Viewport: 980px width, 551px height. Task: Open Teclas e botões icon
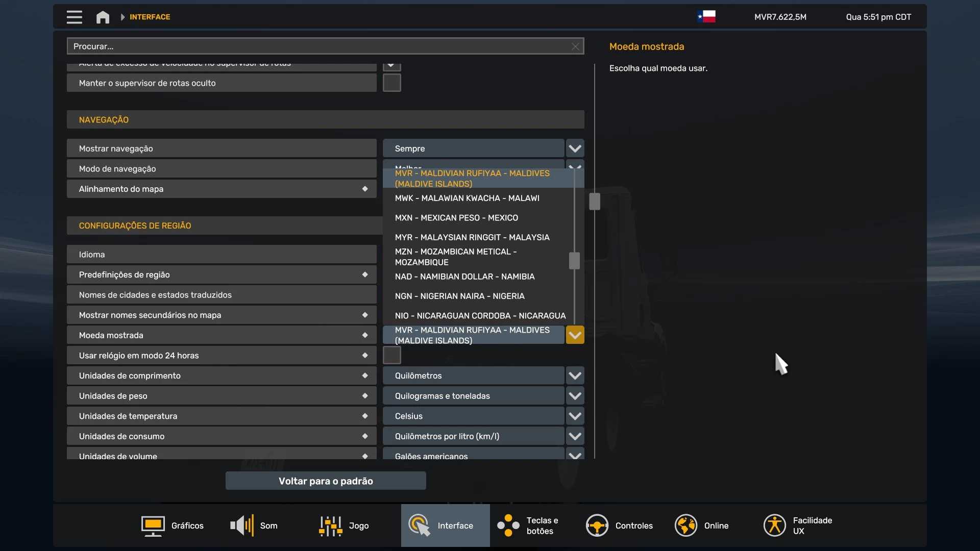click(508, 525)
